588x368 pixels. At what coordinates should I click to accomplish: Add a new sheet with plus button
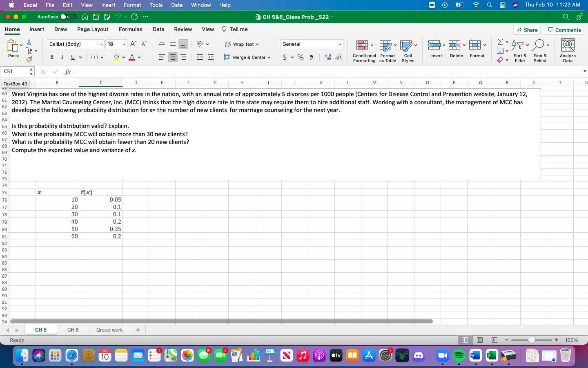138,330
